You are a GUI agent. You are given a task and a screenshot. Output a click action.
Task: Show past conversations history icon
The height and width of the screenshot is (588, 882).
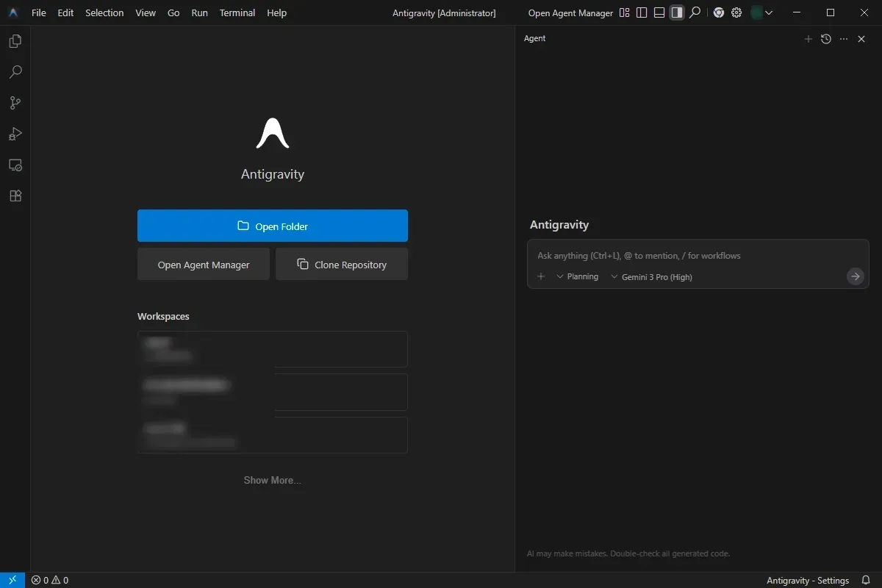(x=826, y=39)
